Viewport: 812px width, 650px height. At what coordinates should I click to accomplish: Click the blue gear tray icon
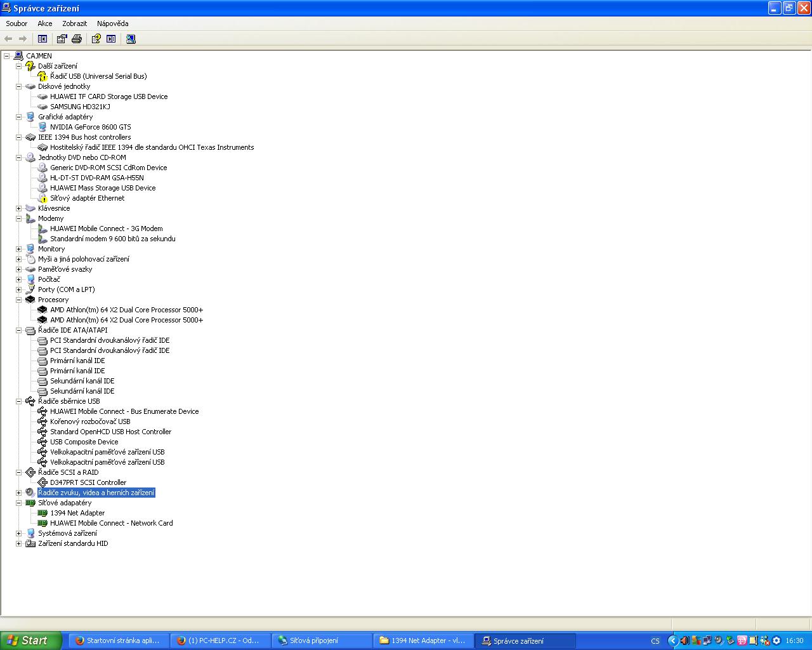[x=776, y=640]
